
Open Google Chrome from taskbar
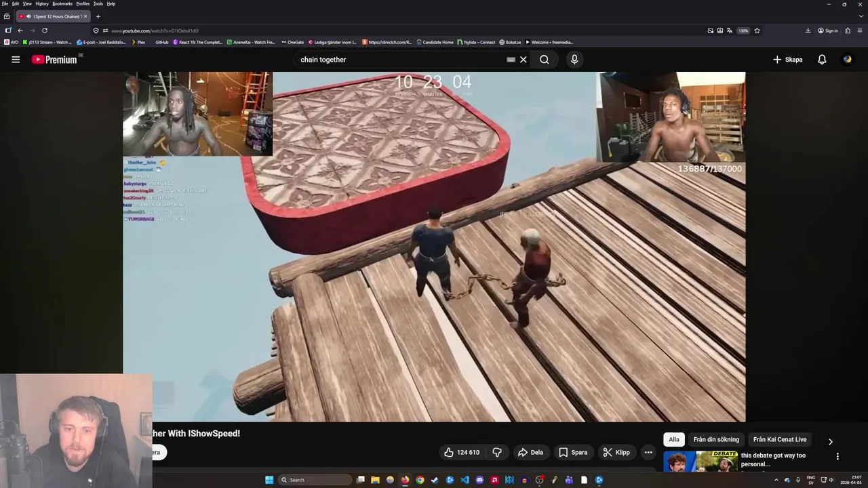tap(420, 480)
